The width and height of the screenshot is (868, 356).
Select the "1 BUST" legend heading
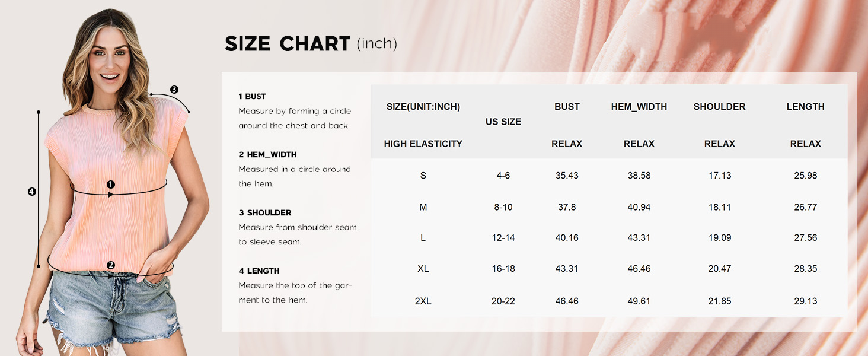pyautogui.click(x=253, y=96)
